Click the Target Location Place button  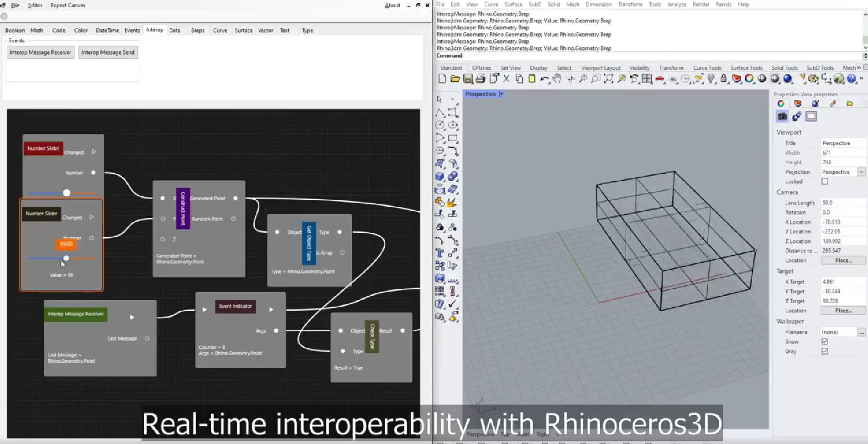click(843, 311)
